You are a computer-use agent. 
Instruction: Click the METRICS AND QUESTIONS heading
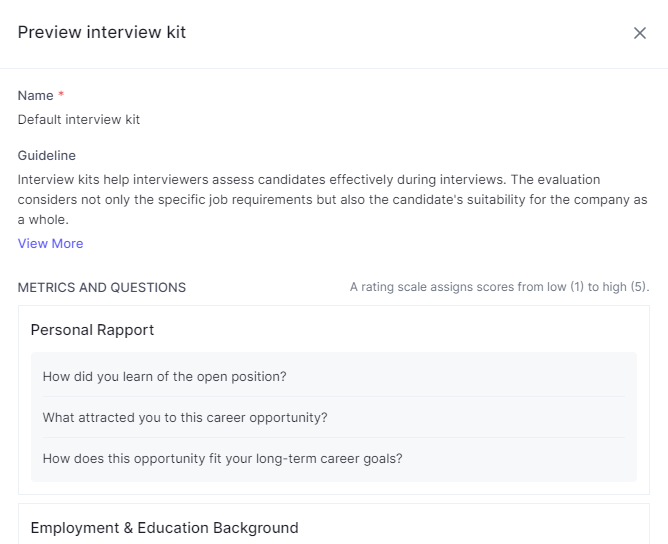coord(102,288)
